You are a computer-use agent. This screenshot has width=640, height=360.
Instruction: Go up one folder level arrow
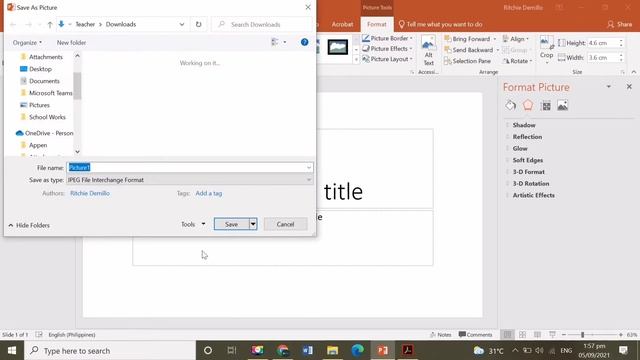click(x=50, y=24)
